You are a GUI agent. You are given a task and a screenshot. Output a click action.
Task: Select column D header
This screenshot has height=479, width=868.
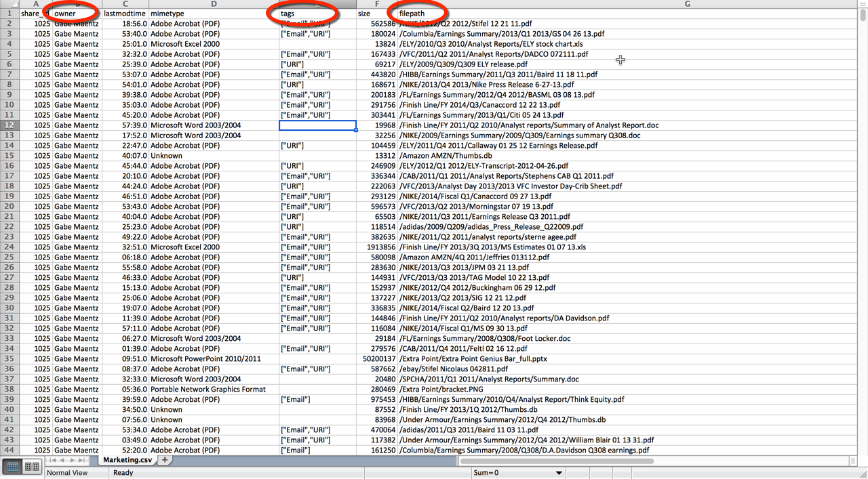coord(214,4)
